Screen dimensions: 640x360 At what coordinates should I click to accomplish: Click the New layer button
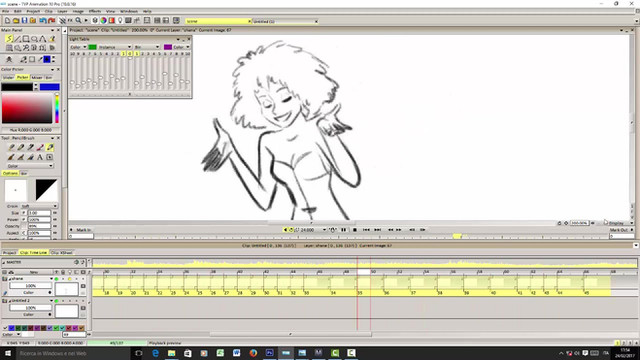(x=33, y=272)
